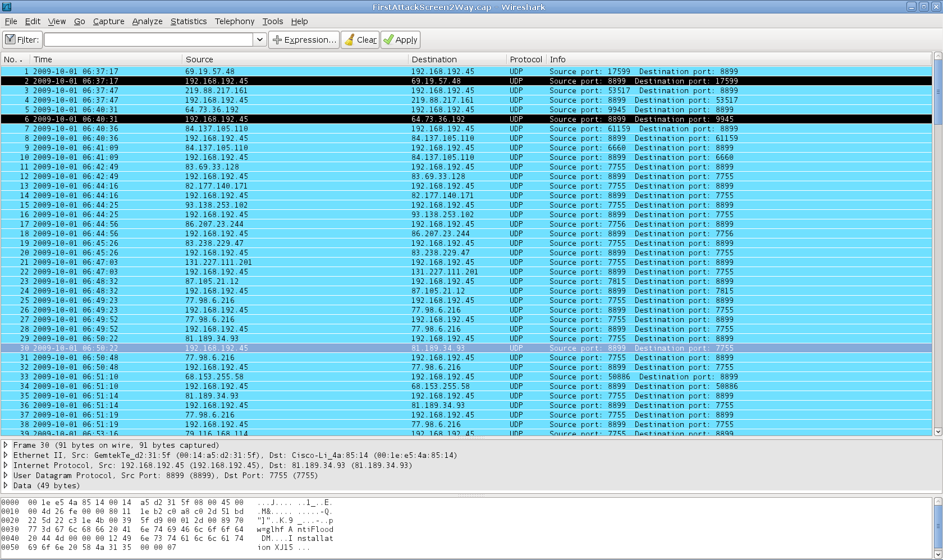Close the Wireshark window
This screenshot has width=943, height=560.
pos(935,7)
